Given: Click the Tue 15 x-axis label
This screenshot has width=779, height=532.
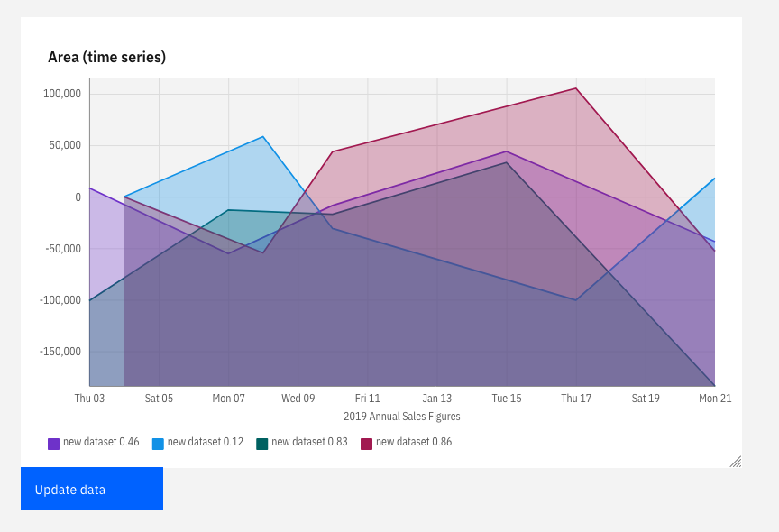Looking at the screenshot, I should point(507,399).
